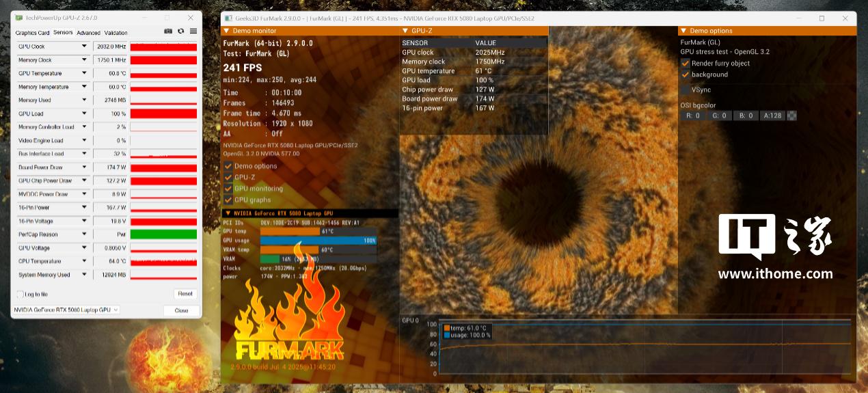Disable the Render furry object checkbox
The image size is (868, 393).
point(686,64)
